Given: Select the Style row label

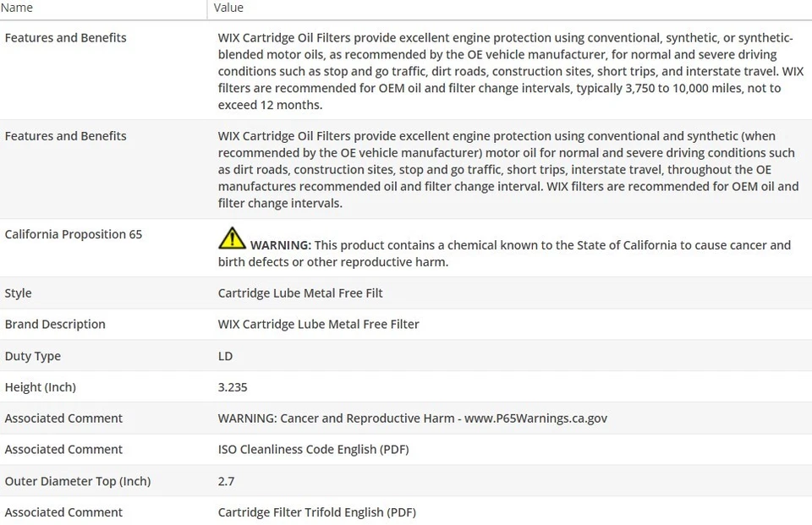Looking at the screenshot, I should pyautogui.click(x=19, y=293).
